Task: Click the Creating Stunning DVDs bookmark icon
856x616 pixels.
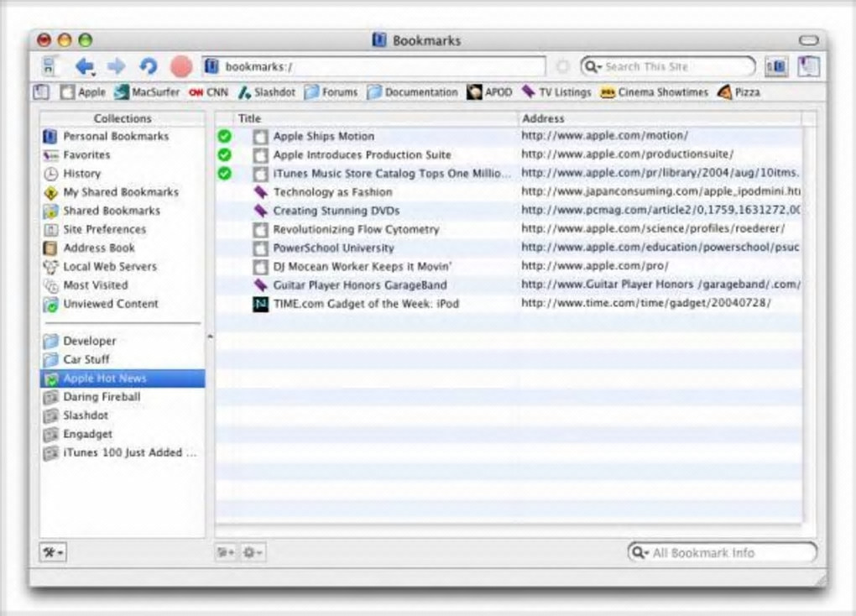Action: 260,211
